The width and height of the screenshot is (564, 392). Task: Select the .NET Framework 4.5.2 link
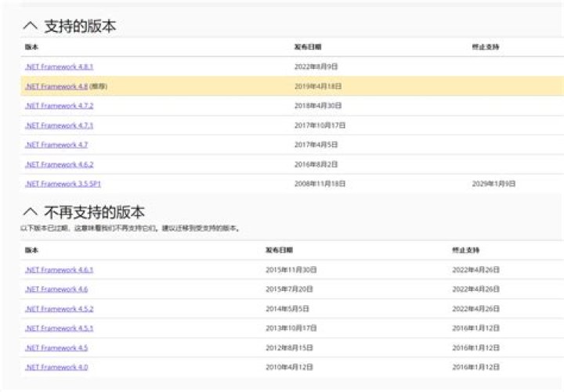(x=59, y=309)
